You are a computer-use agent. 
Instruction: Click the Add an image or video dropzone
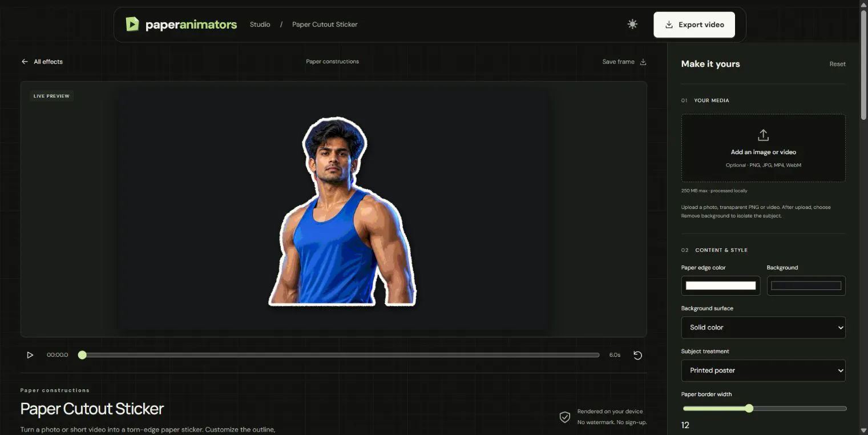(x=763, y=148)
